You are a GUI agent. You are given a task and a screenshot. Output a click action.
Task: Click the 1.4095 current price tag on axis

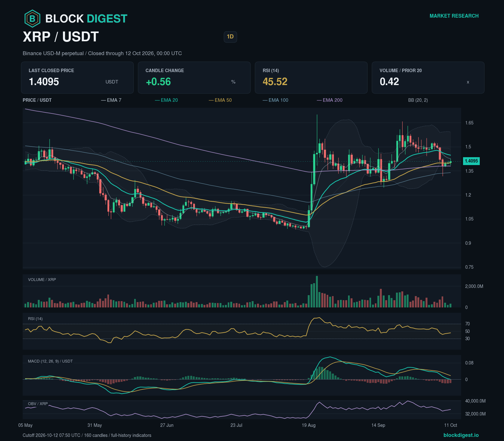[x=471, y=161]
